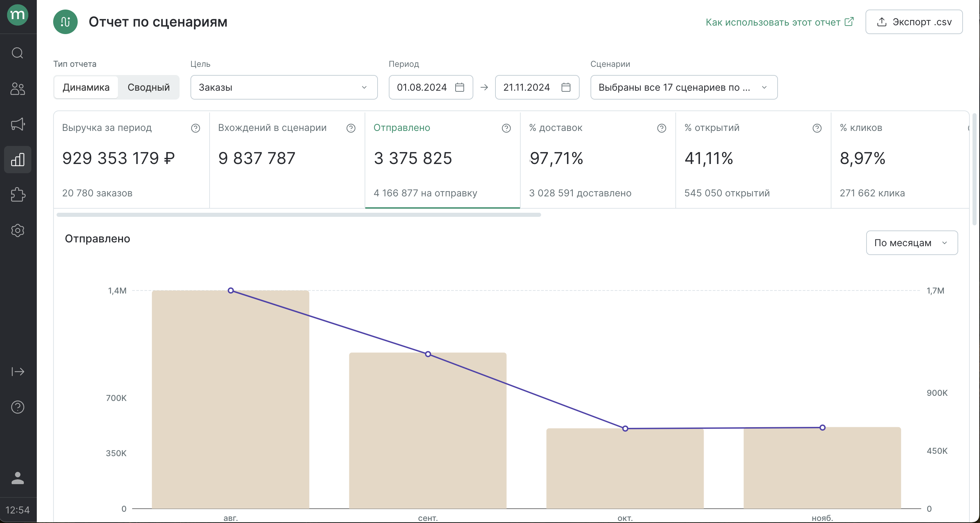The image size is (980, 523).
Task: Open the Сценарии dropdown selector
Action: click(684, 87)
